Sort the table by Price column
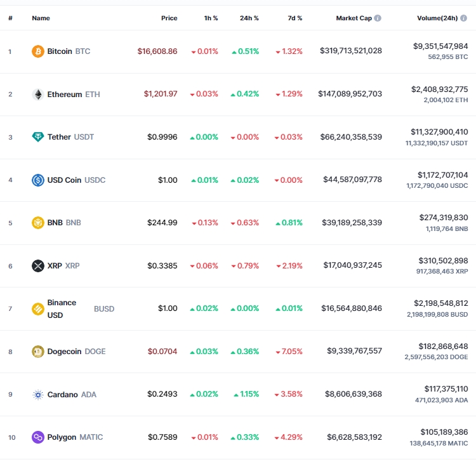 (x=169, y=18)
